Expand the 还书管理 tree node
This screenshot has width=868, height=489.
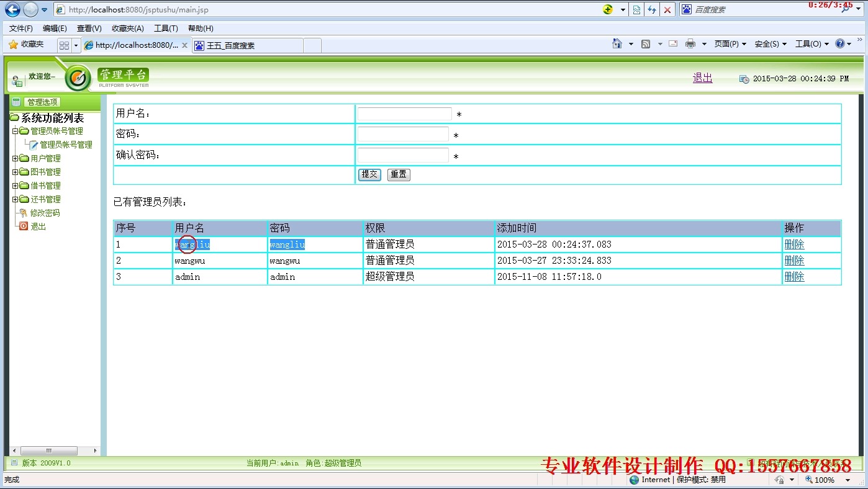click(15, 199)
